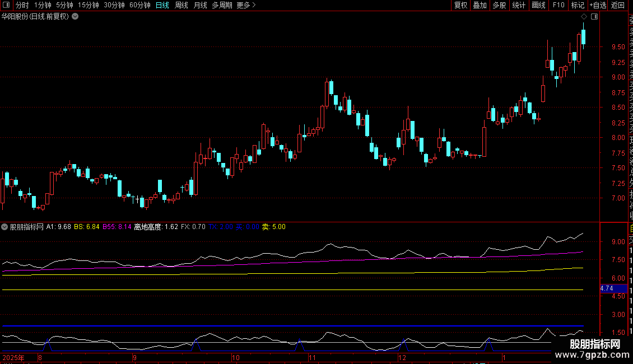Open the 复权 adjustment options
The height and width of the screenshot is (364, 633).
pyautogui.click(x=460, y=5)
